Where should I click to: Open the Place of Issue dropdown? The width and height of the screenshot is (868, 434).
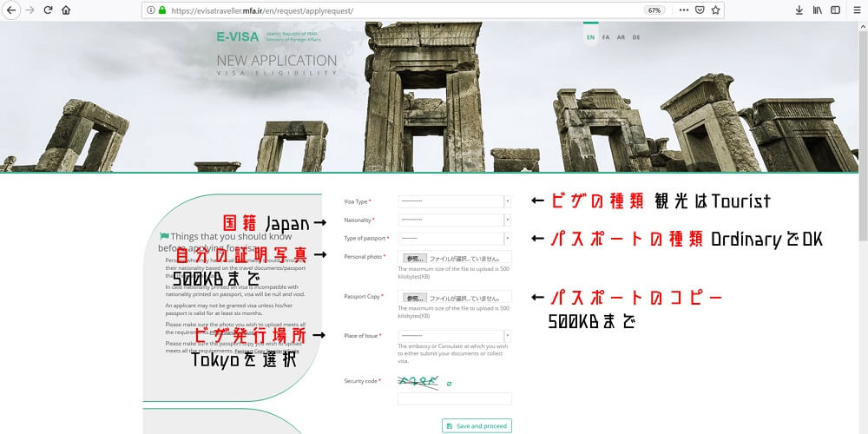tap(455, 336)
